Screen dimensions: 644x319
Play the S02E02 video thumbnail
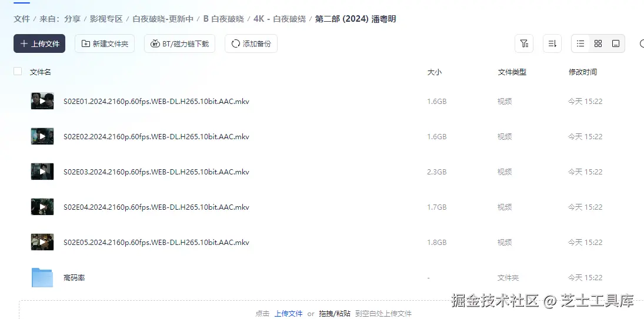pos(42,136)
